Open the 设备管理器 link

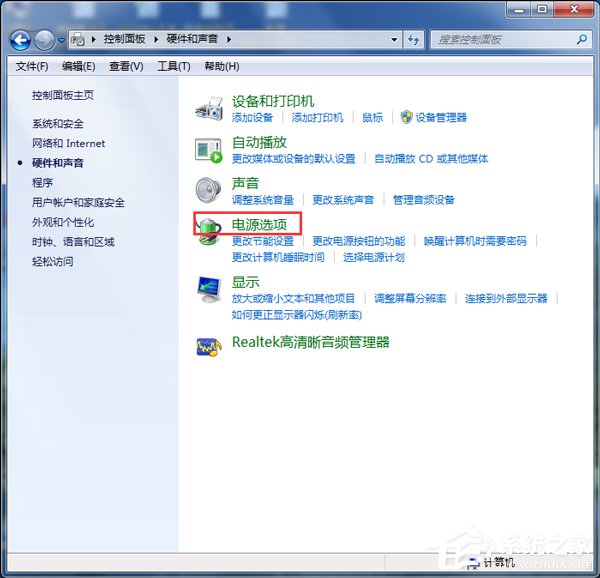(x=441, y=117)
